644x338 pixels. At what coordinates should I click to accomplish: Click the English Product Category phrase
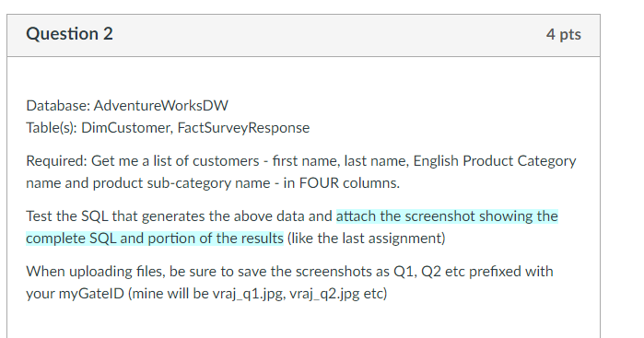click(495, 160)
